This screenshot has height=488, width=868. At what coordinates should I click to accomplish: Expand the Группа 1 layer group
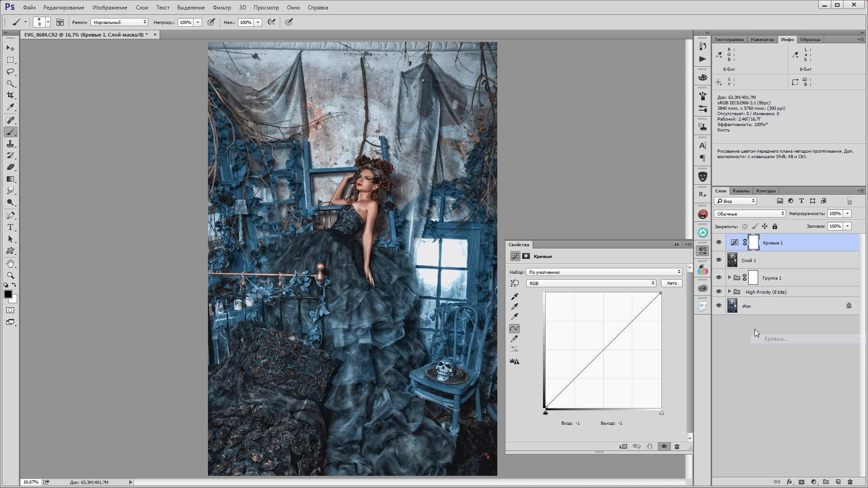click(x=729, y=277)
